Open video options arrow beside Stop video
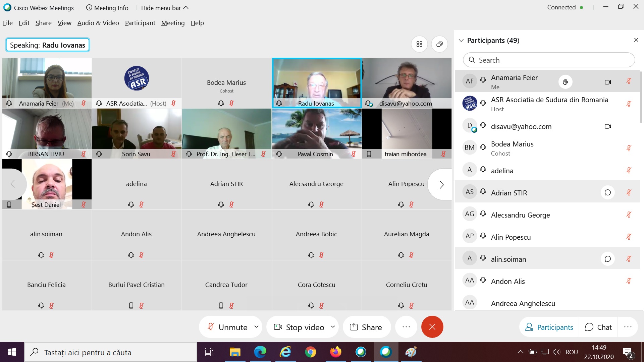 click(x=333, y=327)
